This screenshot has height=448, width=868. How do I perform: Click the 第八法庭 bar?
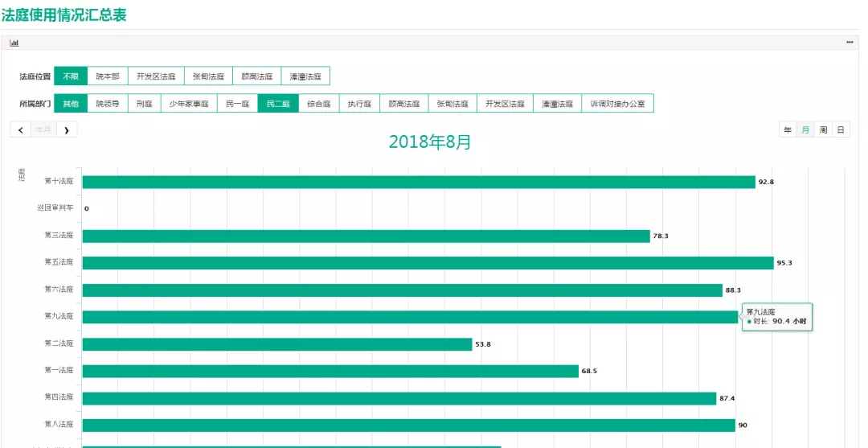[x=408, y=425]
